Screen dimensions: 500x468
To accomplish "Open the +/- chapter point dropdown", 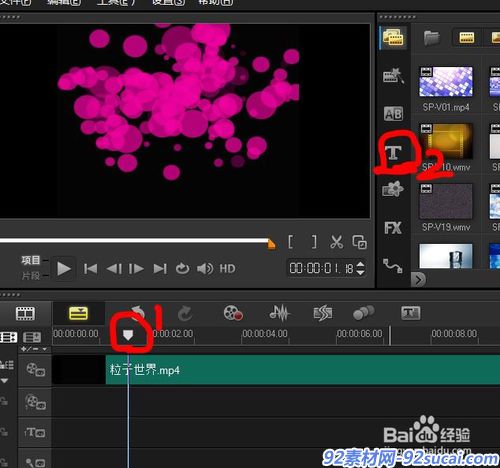I will tap(35, 349).
